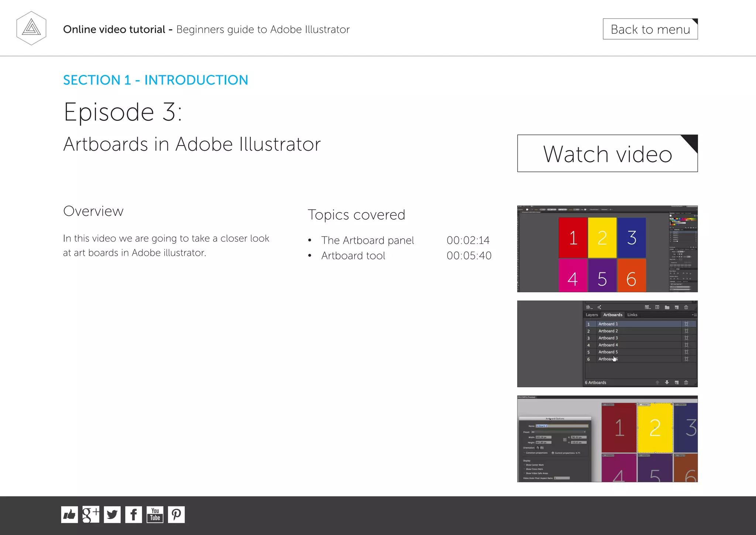Open the Twitter bird icon
756x535 pixels.
coord(112,514)
